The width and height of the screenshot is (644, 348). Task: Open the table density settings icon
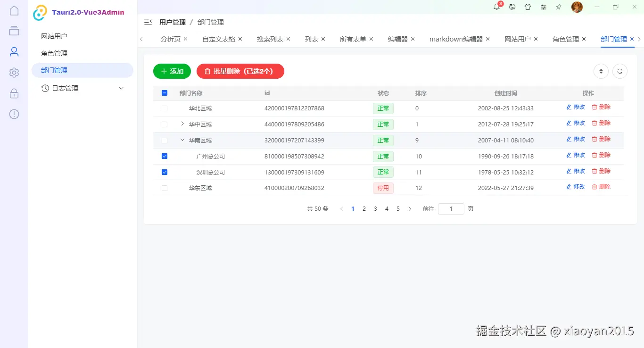click(601, 71)
